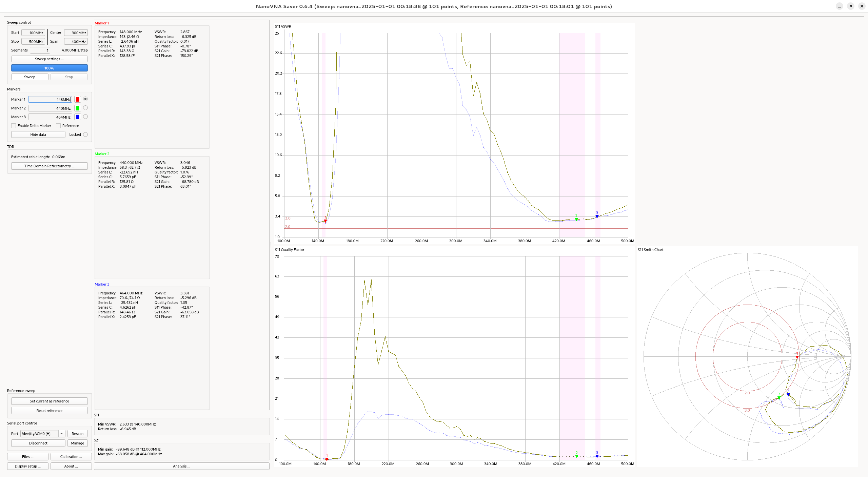Open Display setup dialog
Viewport: 868px width, 477px height.
28,466
